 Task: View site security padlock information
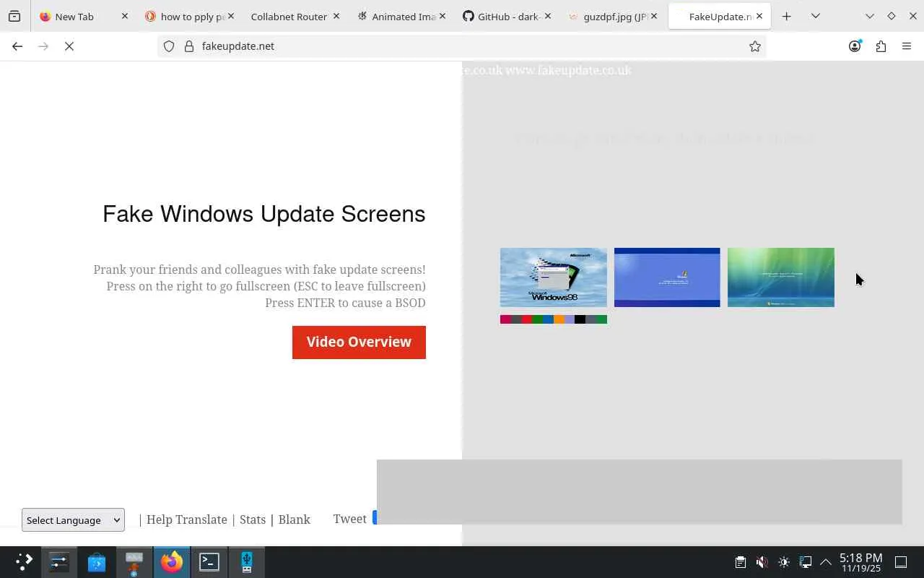point(189,46)
